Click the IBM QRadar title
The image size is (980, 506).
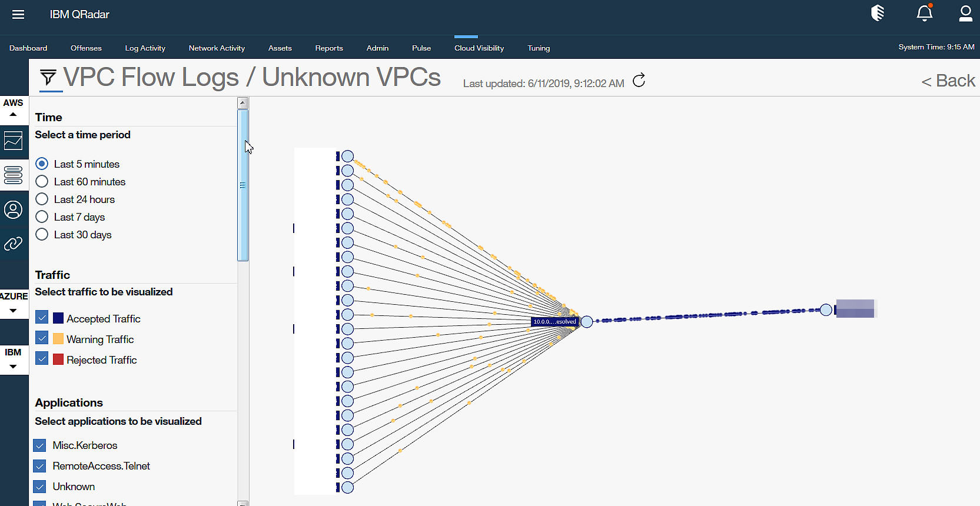(79, 14)
